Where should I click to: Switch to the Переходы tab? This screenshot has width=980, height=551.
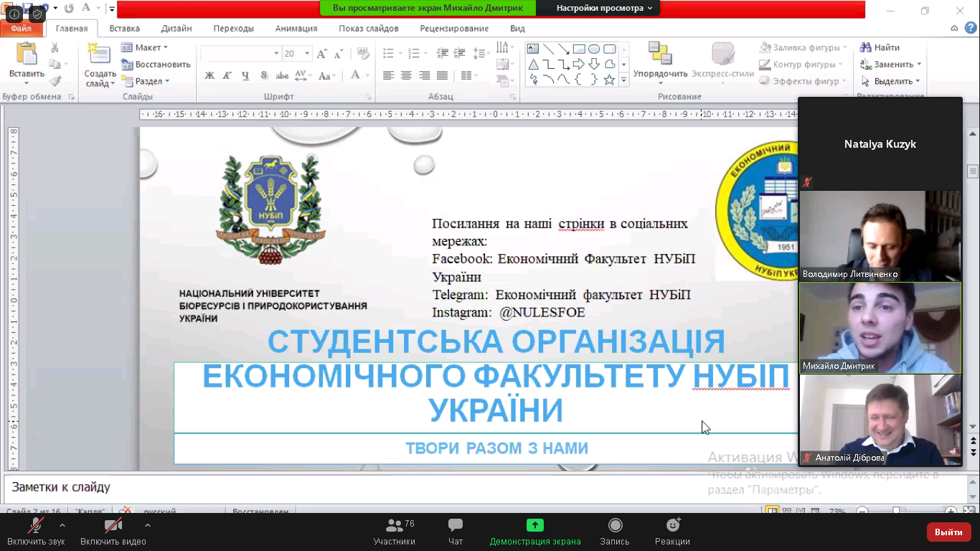[234, 29]
